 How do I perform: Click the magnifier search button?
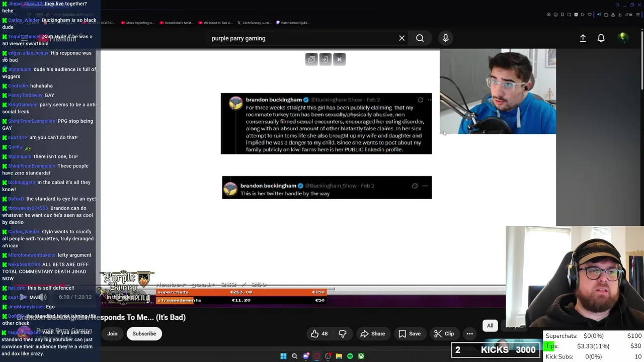point(420,38)
